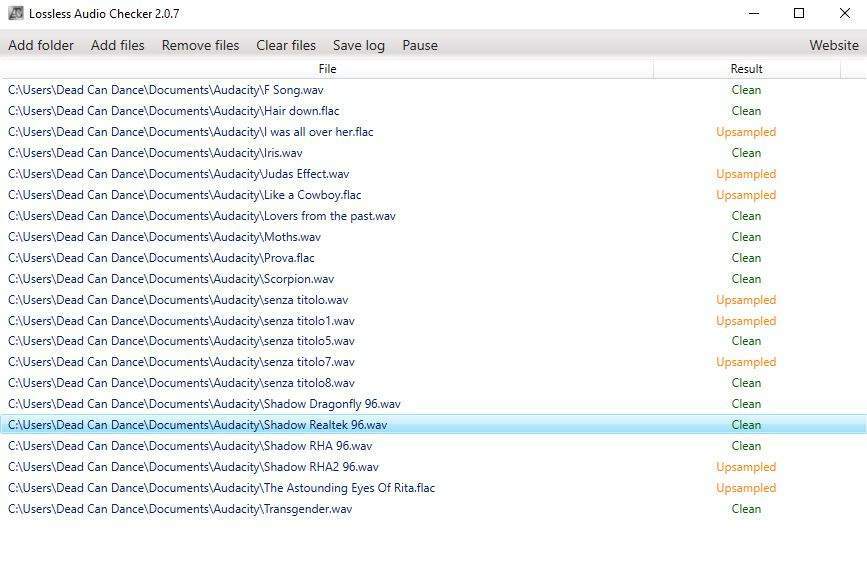Select Lovers from the past.wav
The height and width of the screenshot is (575, 867).
[x=434, y=216]
